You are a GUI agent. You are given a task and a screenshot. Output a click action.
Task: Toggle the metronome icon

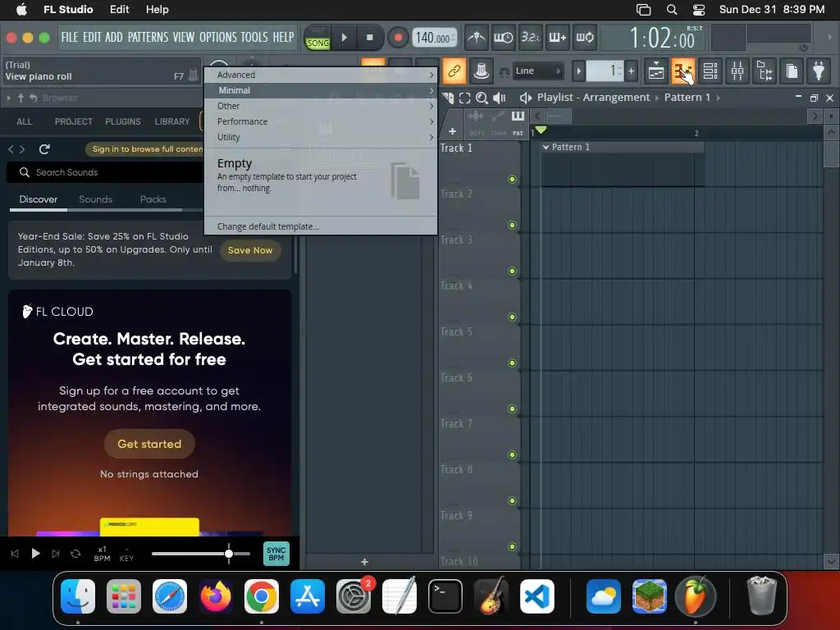point(476,38)
